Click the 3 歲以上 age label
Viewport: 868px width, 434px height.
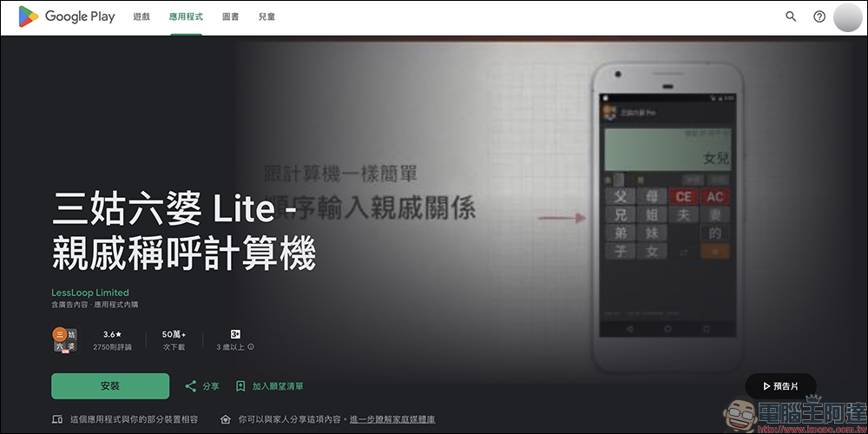(x=231, y=347)
